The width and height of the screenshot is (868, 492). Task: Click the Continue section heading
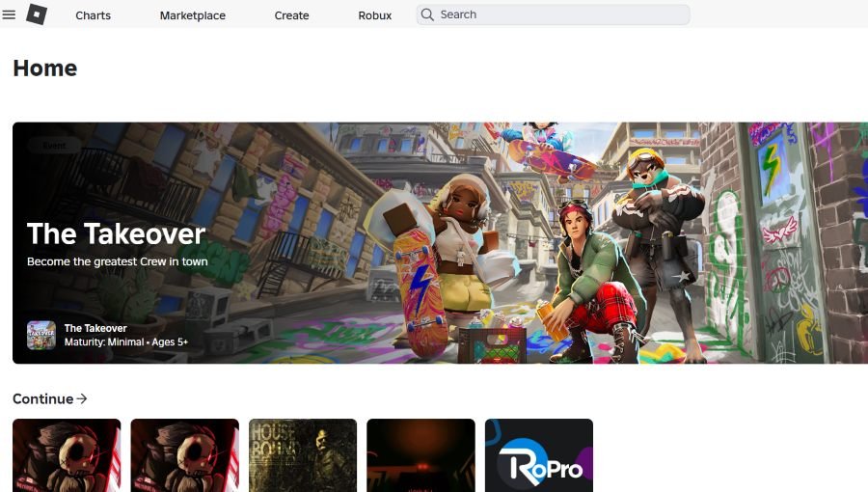click(42, 398)
